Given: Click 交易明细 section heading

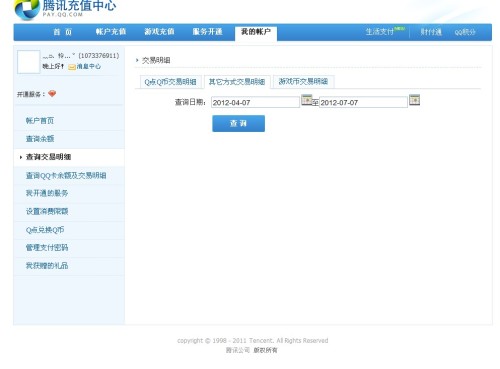Looking at the screenshot, I should point(156,60).
